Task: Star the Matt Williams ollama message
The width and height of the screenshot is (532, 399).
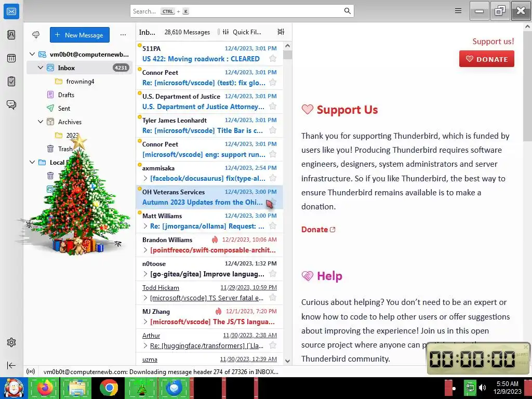Action: tap(272, 226)
